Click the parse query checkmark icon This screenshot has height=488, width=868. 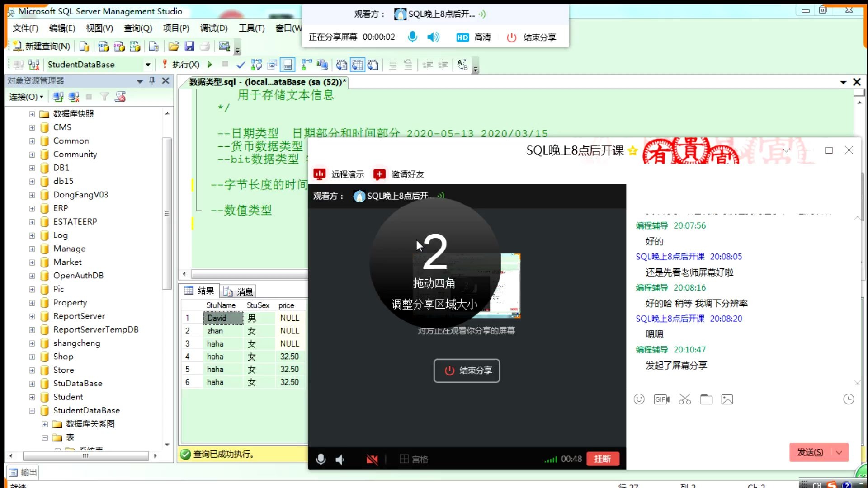click(241, 65)
